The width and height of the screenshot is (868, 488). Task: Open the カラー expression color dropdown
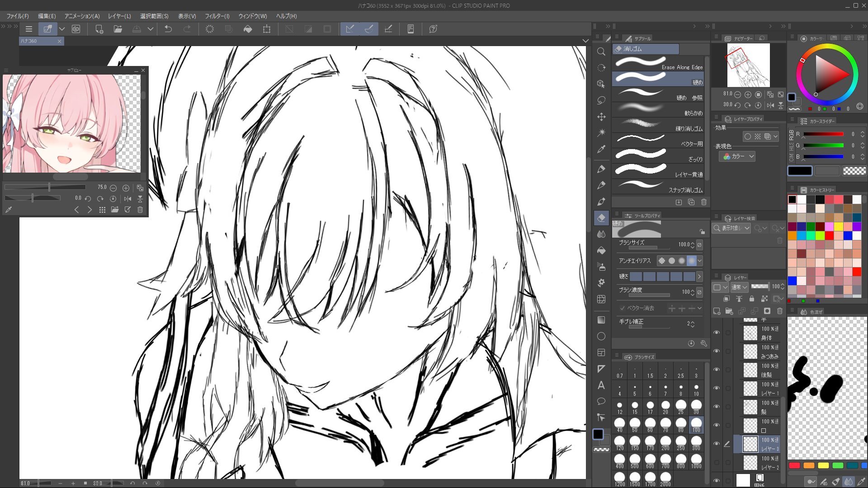[738, 156]
